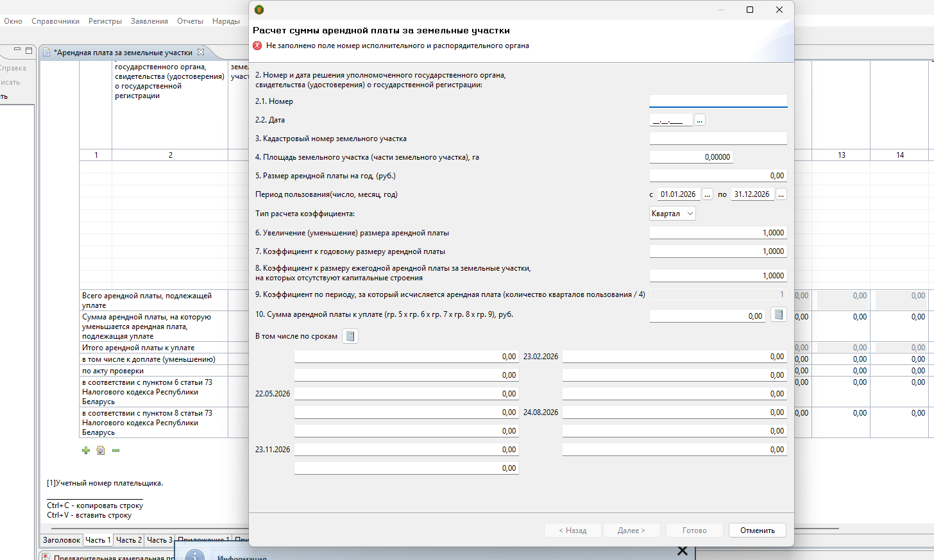Click column header number 14 in background table
The height and width of the screenshot is (560, 934).
[x=900, y=155]
